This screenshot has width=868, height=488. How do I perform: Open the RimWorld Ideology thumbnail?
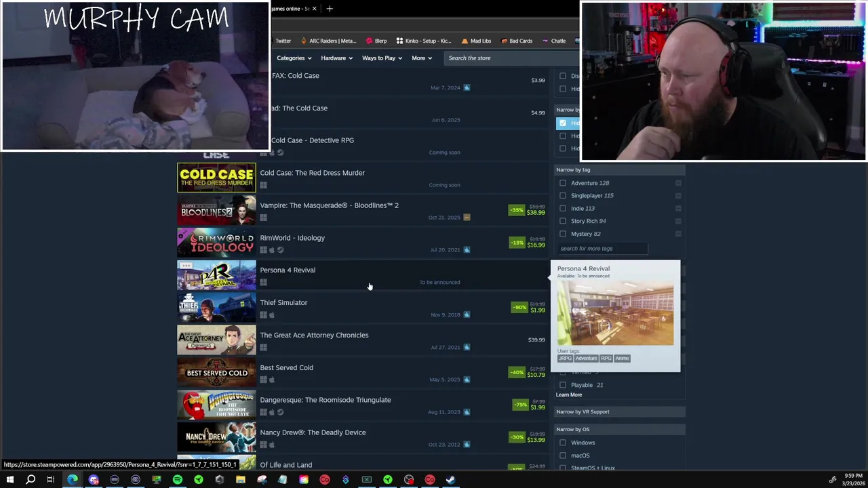(216, 243)
